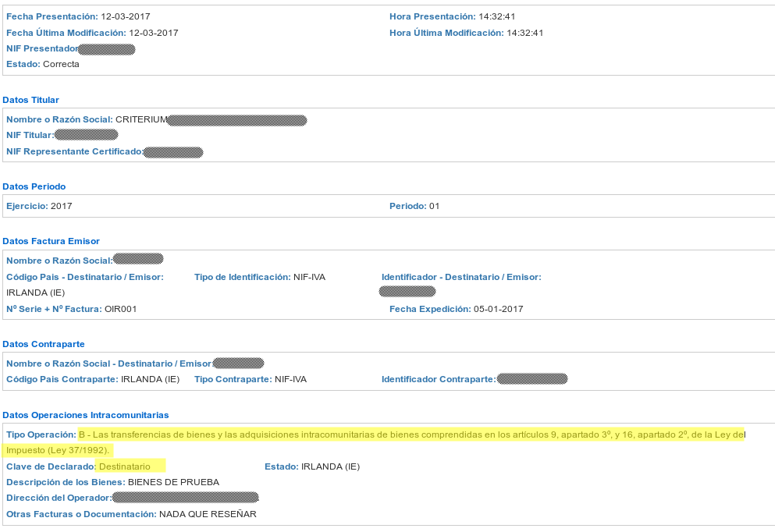Click Nombre o Razón Social label under Factura Emisor

click(x=60, y=261)
